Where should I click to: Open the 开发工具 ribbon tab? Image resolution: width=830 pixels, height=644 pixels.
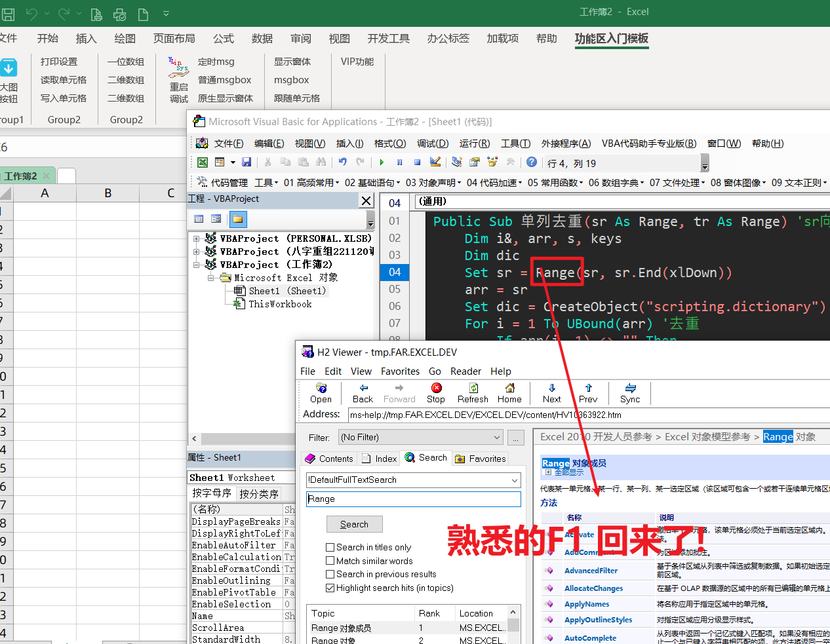[388, 38]
